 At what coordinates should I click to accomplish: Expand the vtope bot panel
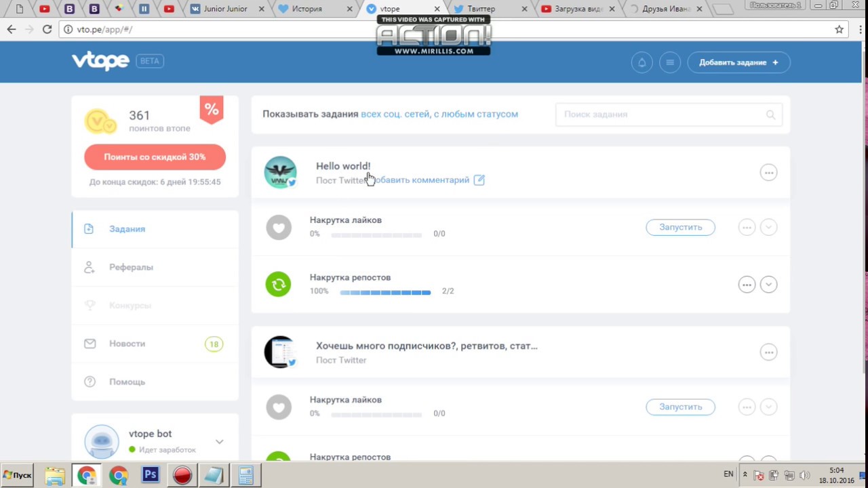point(219,441)
